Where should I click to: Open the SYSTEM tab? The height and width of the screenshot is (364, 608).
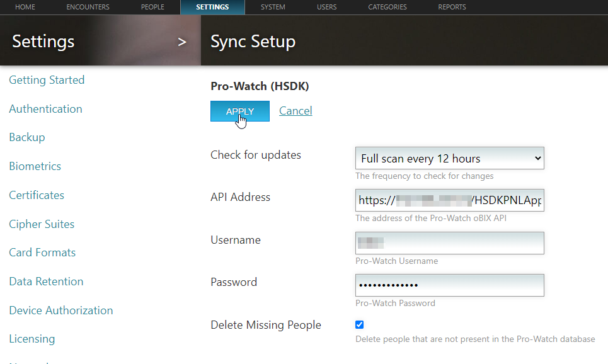273,7
